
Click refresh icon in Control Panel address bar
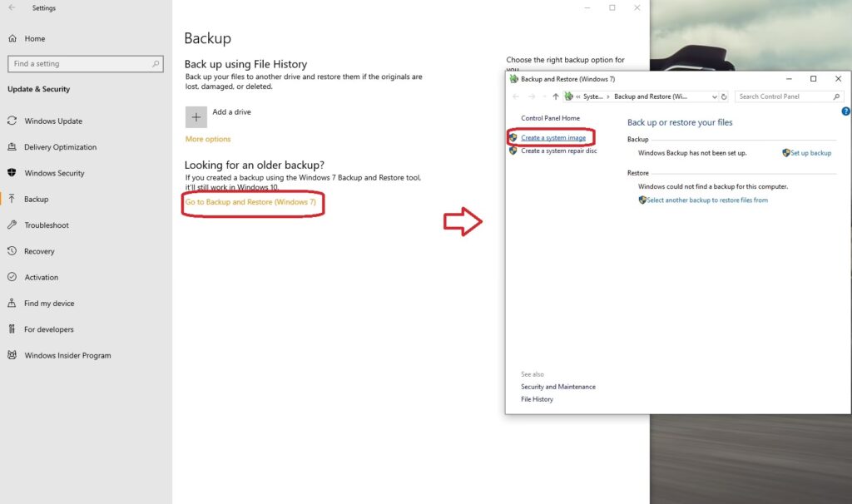click(x=725, y=96)
